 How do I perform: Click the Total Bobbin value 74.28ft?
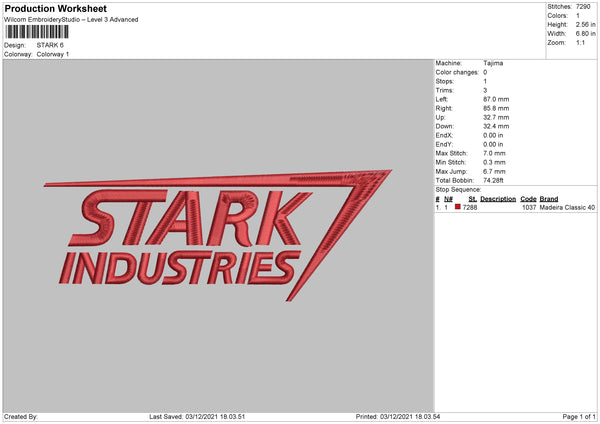click(494, 180)
